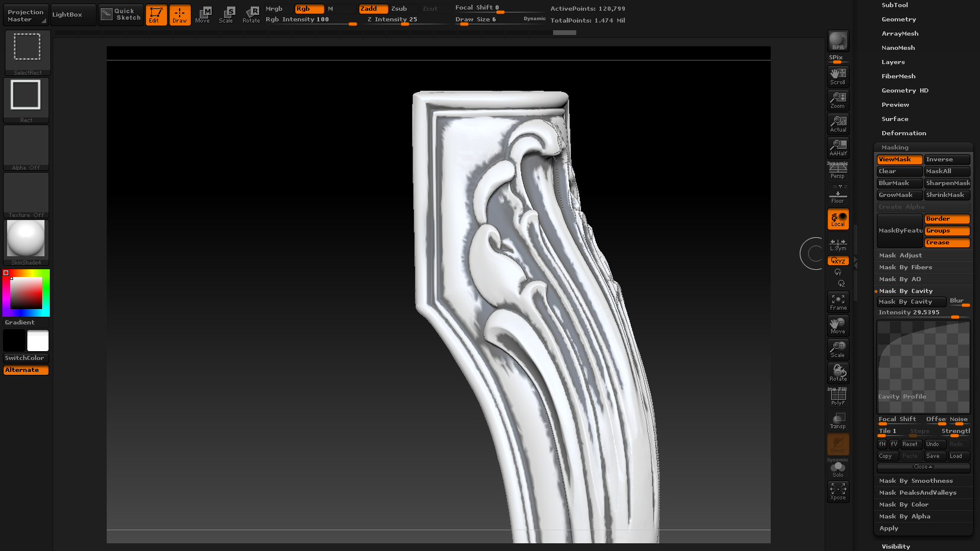Viewport: 980px width, 551px height.
Task: Click the Frame icon to fit the model
Action: coord(838,301)
